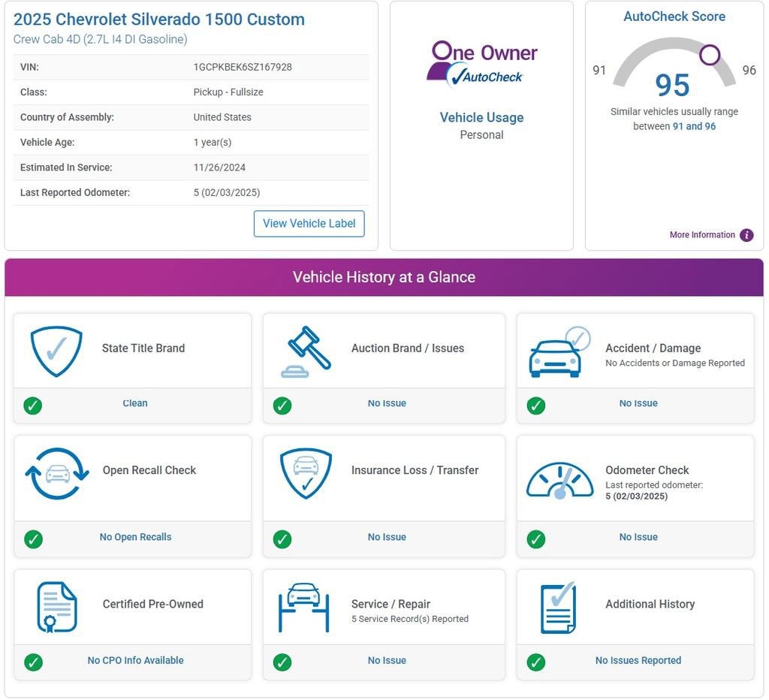Click the range note 'between 91 and 96'

pyautogui.click(x=674, y=127)
